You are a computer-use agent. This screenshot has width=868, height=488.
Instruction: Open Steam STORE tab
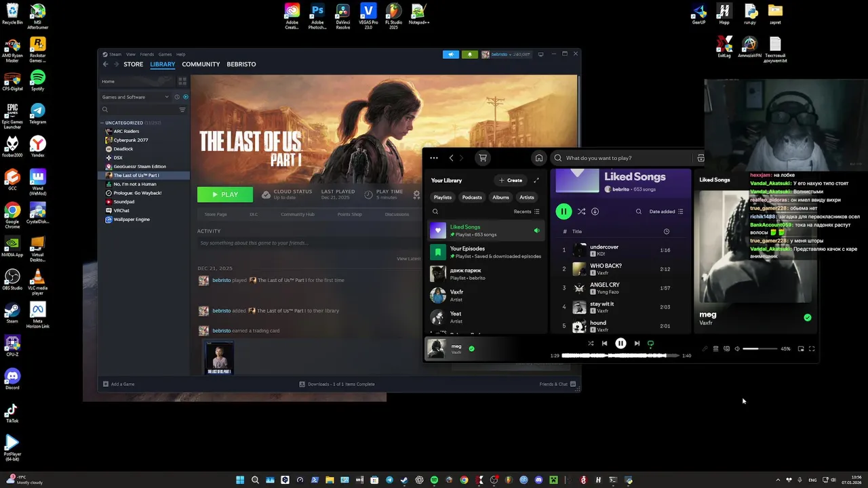(134, 64)
